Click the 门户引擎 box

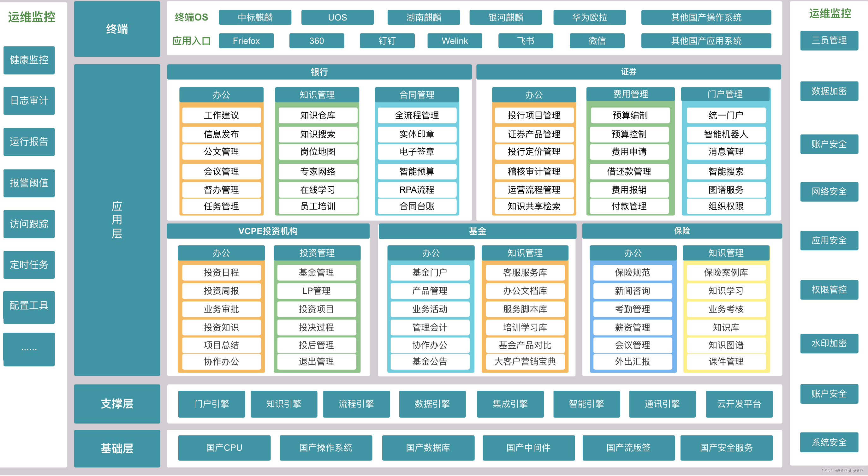click(211, 404)
